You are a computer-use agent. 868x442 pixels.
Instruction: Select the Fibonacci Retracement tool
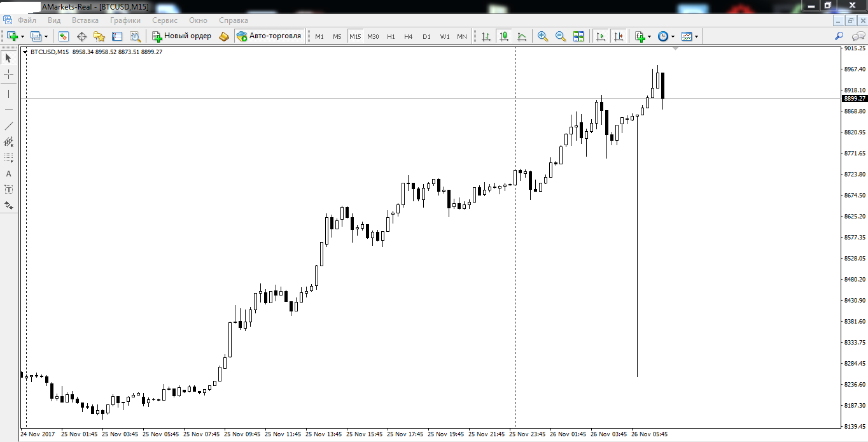click(8, 157)
